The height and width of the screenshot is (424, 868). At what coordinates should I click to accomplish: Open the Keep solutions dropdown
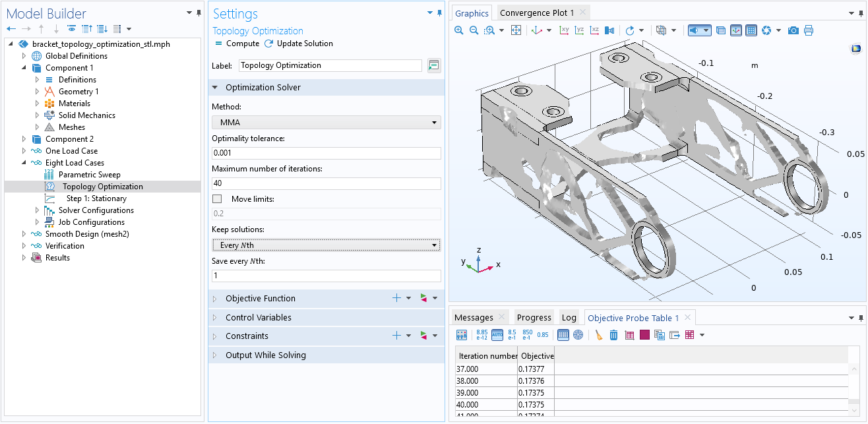coord(326,245)
